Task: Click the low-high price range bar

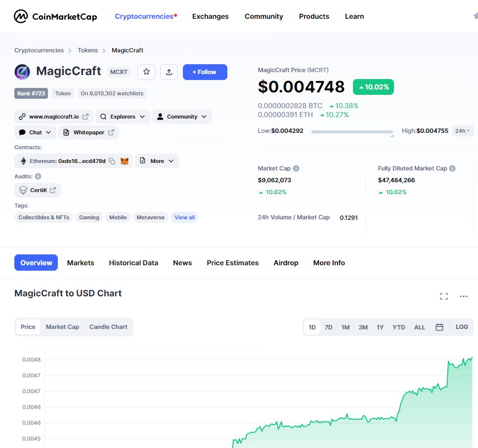Action: point(352,132)
